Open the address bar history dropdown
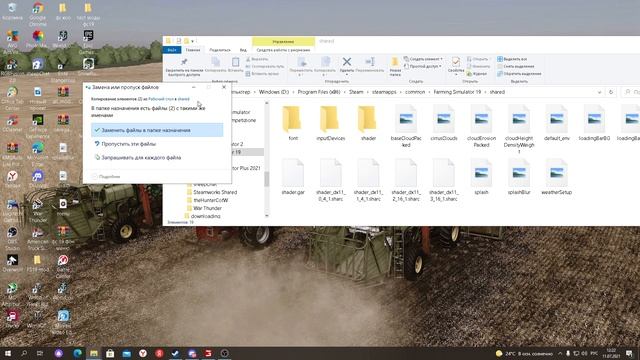The width and height of the screenshot is (640, 360). [x=599, y=92]
